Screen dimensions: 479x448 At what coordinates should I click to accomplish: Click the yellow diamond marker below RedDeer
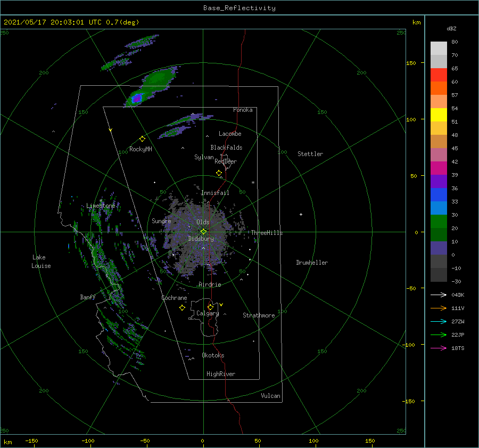(219, 173)
